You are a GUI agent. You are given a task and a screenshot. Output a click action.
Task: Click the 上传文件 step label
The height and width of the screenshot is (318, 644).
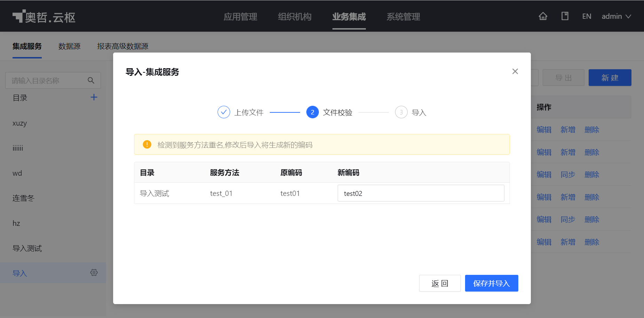tap(249, 112)
